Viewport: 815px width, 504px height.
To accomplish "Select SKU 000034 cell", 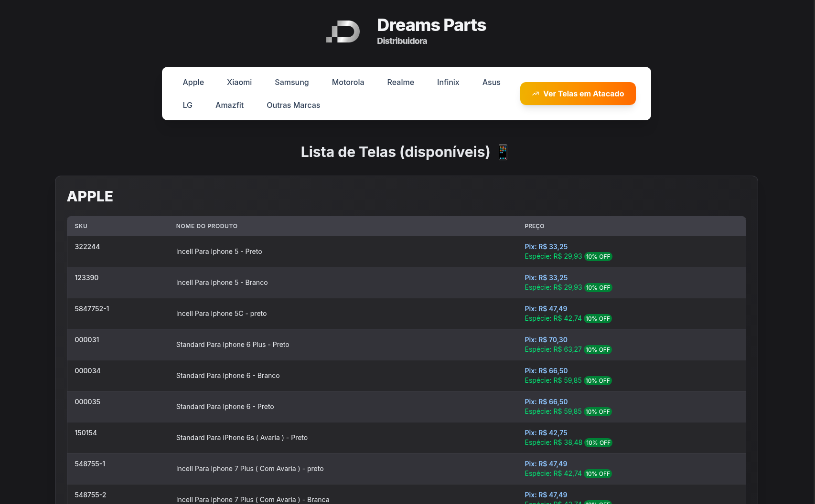I will pyautogui.click(x=87, y=371).
